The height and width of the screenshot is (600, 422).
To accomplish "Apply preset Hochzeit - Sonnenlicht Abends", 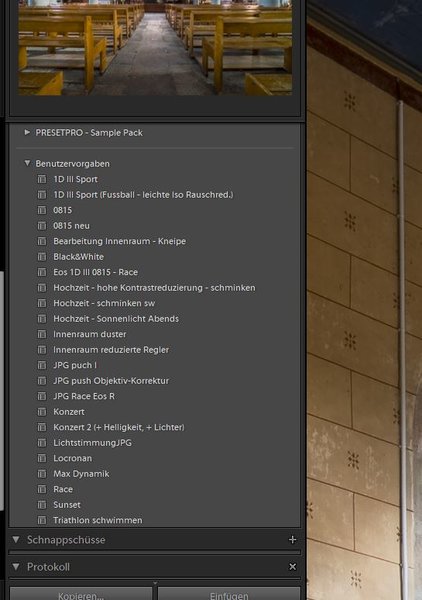I will 116,319.
